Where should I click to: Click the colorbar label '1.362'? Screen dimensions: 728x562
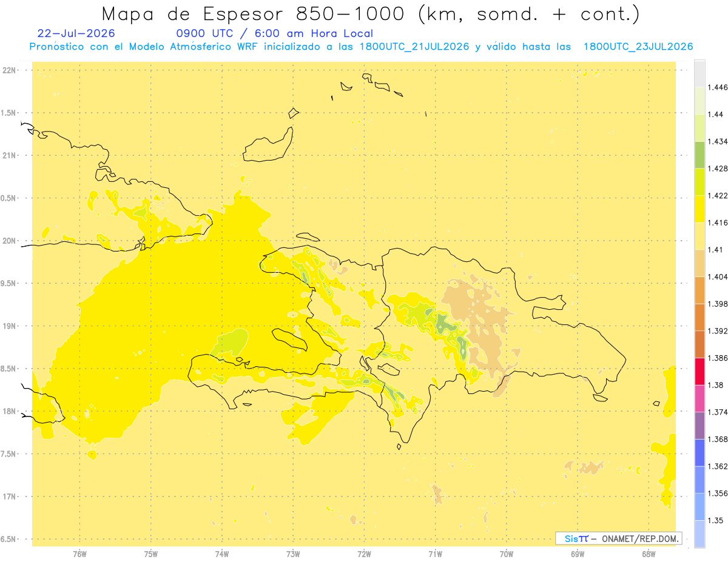[x=718, y=466]
